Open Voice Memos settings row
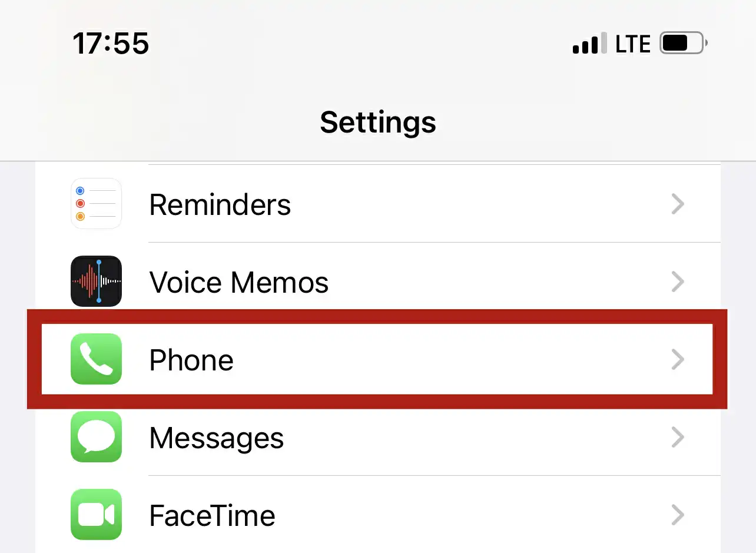The height and width of the screenshot is (553, 756). (x=377, y=282)
